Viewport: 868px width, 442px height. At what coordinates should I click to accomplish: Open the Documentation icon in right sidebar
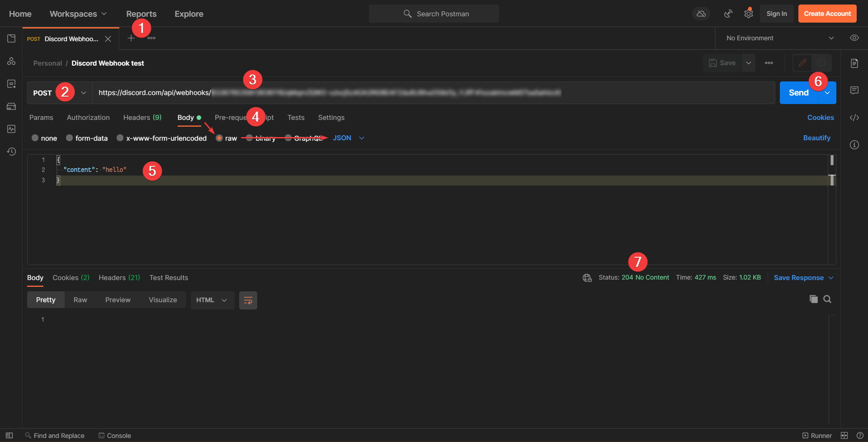click(x=854, y=63)
